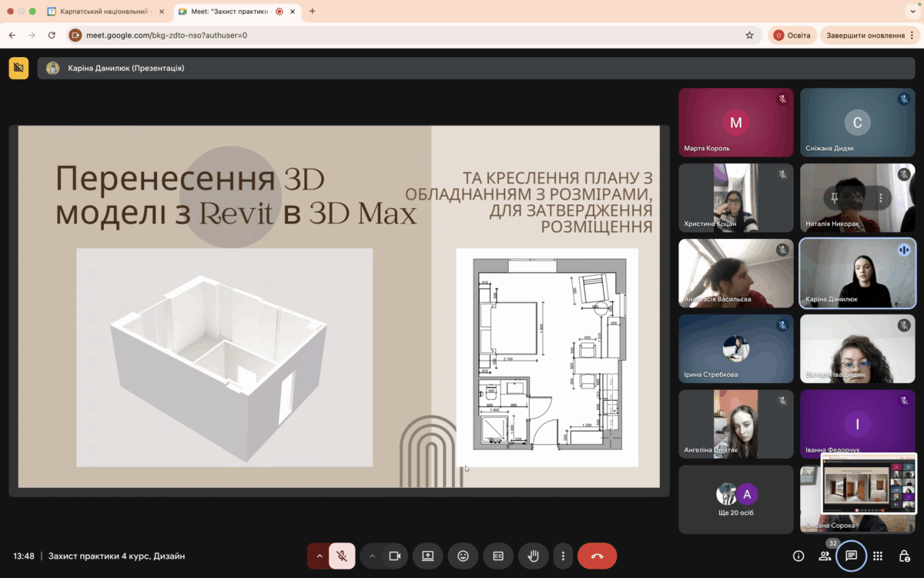The height and width of the screenshot is (578, 924).
Task: Open more options on Наталія Никорак's tile
Action: 880,198
